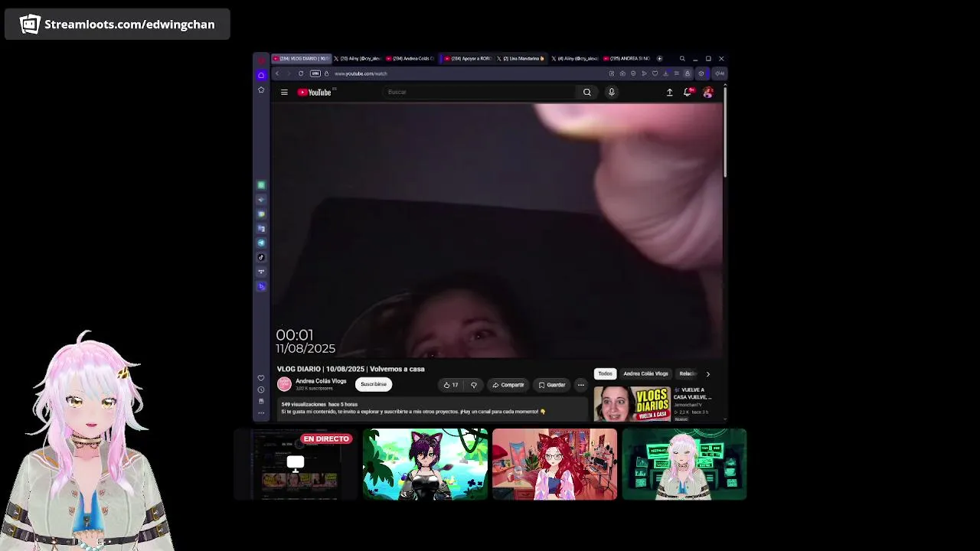Image resolution: width=980 pixels, height=551 pixels.
Task: Open the VUELVE A CASA video title
Action: coord(693,393)
